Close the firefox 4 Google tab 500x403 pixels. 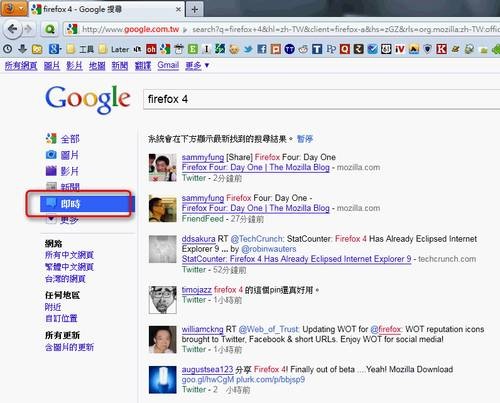point(178,9)
